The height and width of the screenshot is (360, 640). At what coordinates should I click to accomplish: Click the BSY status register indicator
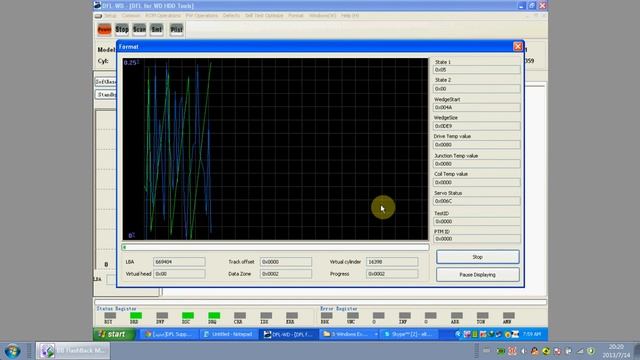110,316
